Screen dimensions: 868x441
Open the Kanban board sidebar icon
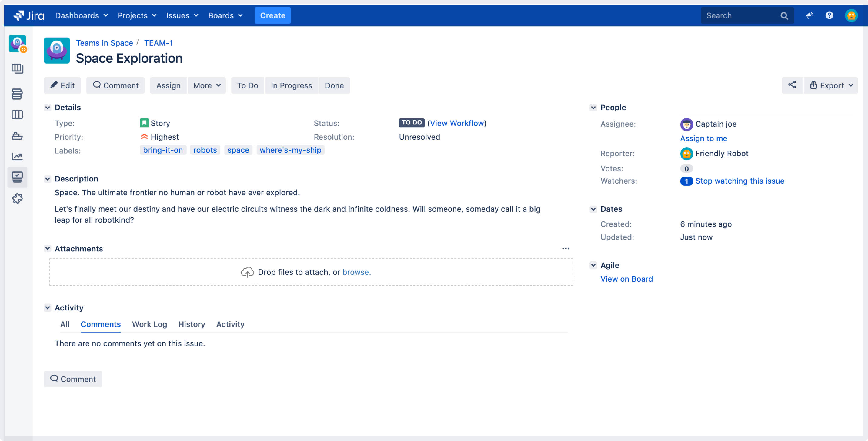click(17, 69)
